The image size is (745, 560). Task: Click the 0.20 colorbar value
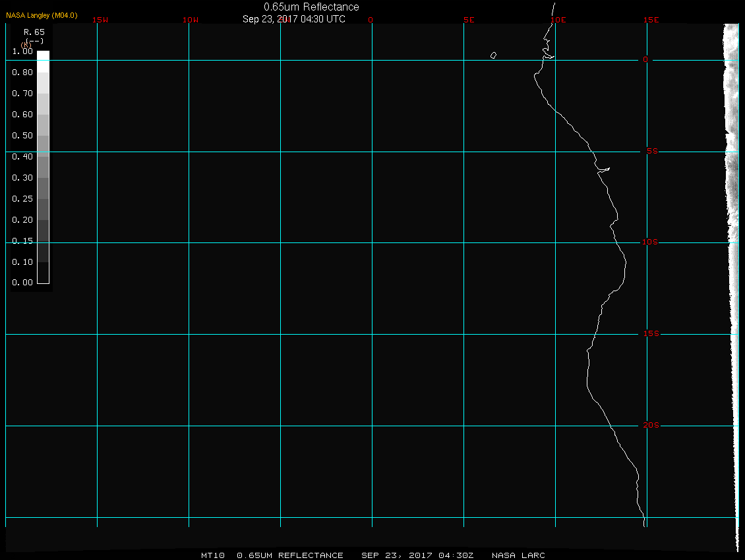[22, 220]
